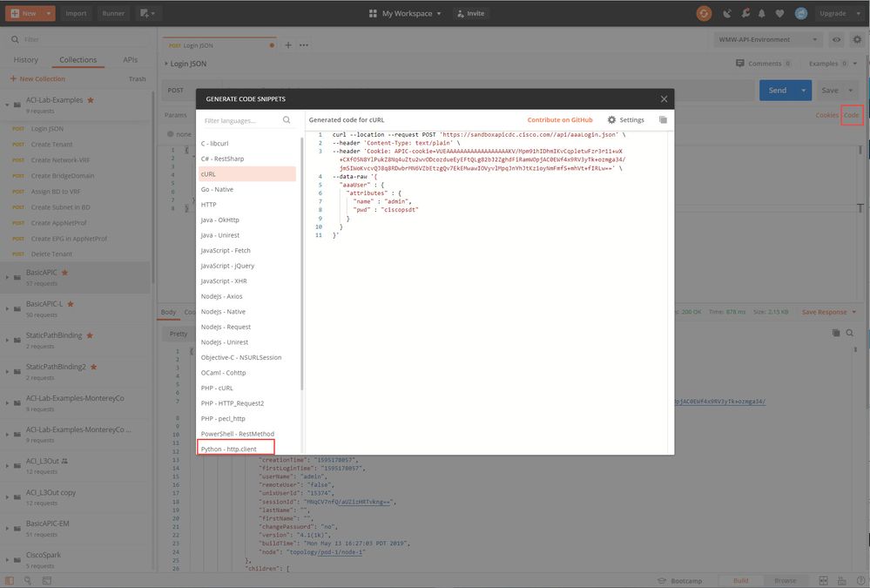Image resolution: width=870 pixels, height=588 pixels.
Task: Open Contribute on GitHub link
Action: coord(560,120)
